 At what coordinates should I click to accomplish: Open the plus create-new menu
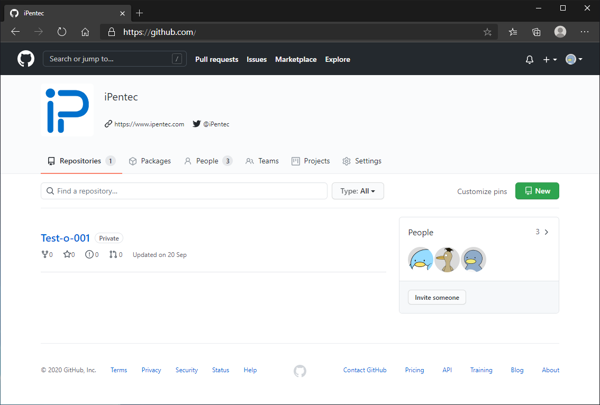click(549, 59)
